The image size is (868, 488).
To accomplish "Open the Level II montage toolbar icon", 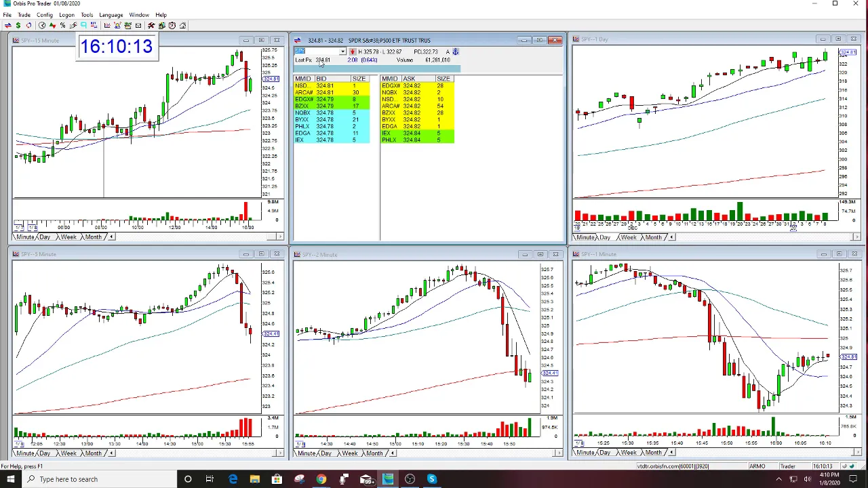I will point(7,25).
